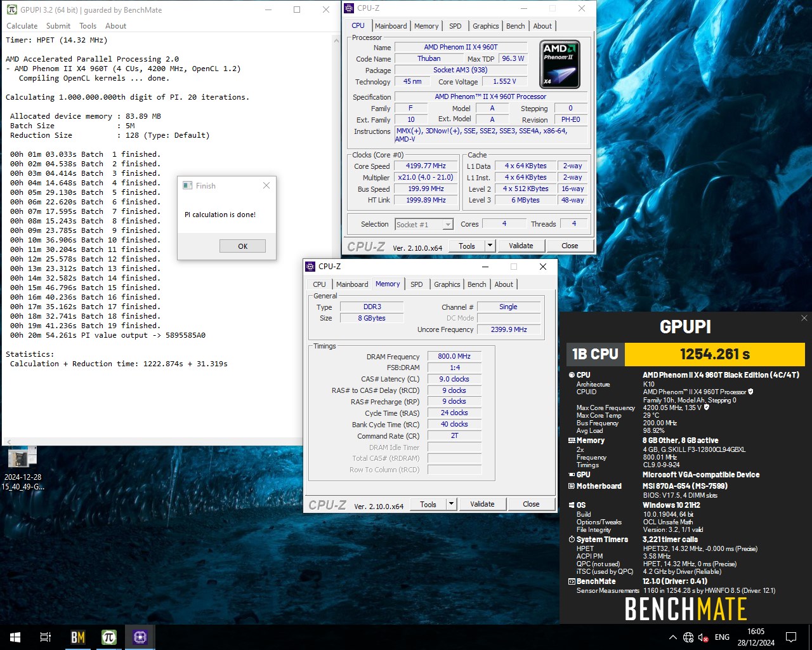
Task: Switch to SPD tab in top CPU-Z
Action: tap(455, 26)
